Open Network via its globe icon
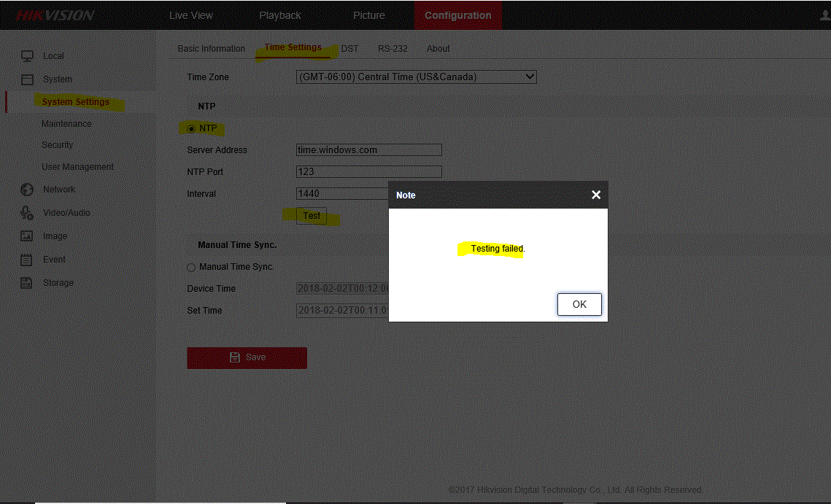Viewport: 831px width, 504px height. pyautogui.click(x=27, y=190)
